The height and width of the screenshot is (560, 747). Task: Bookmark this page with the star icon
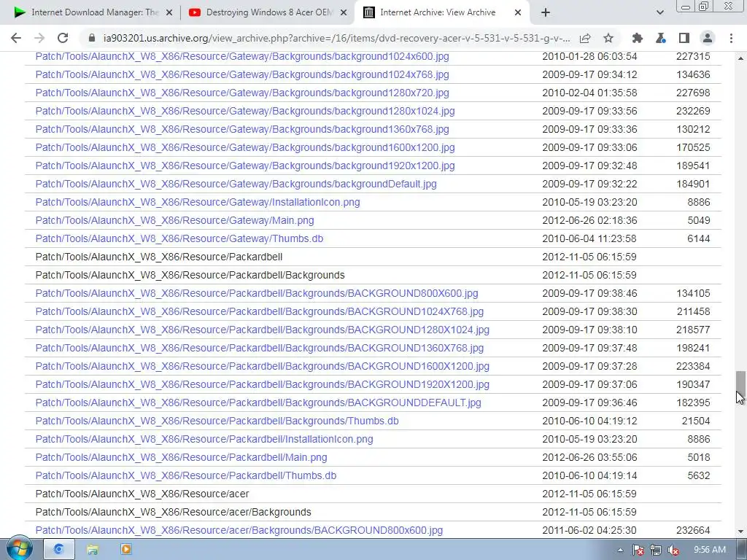pyautogui.click(x=608, y=38)
